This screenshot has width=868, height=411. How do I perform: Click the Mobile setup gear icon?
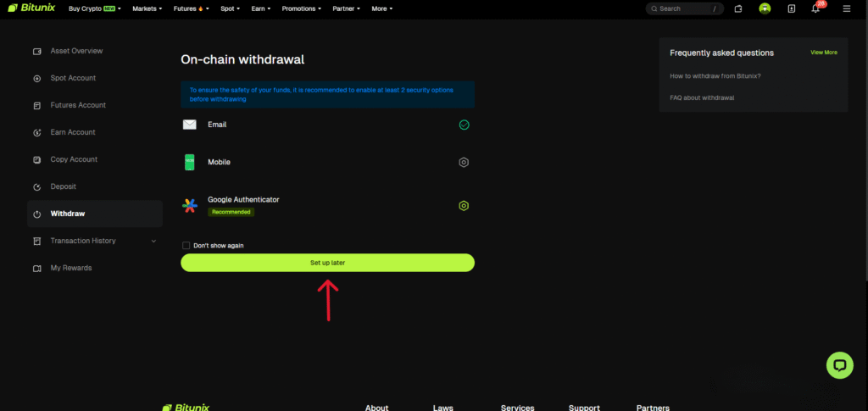tap(464, 163)
